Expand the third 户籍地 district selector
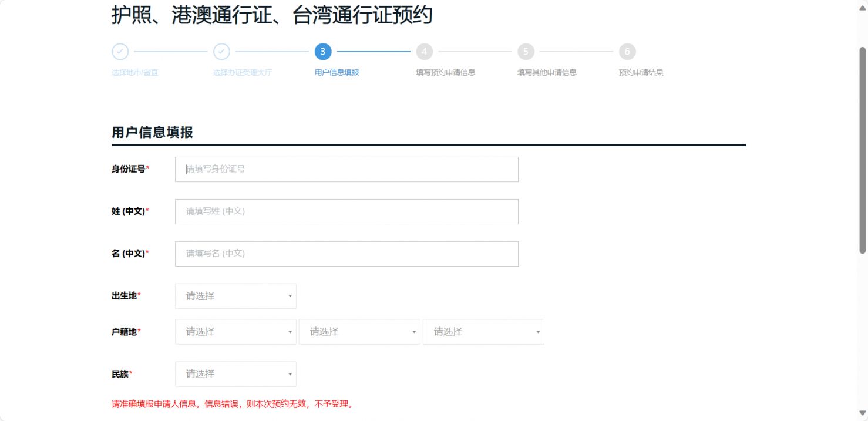 click(x=483, y=332)
